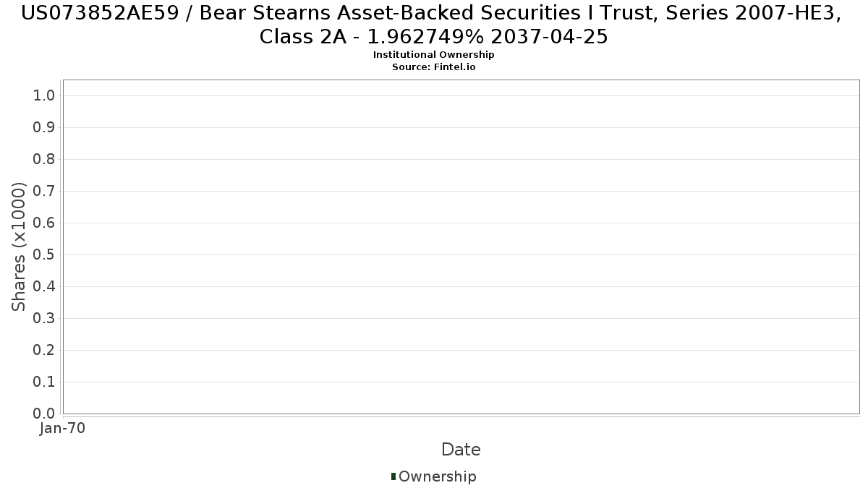This screenshot has height=488, width=868.
Task: Click the 1.0 y-axis tick label
Action: (x=44, y=95)
